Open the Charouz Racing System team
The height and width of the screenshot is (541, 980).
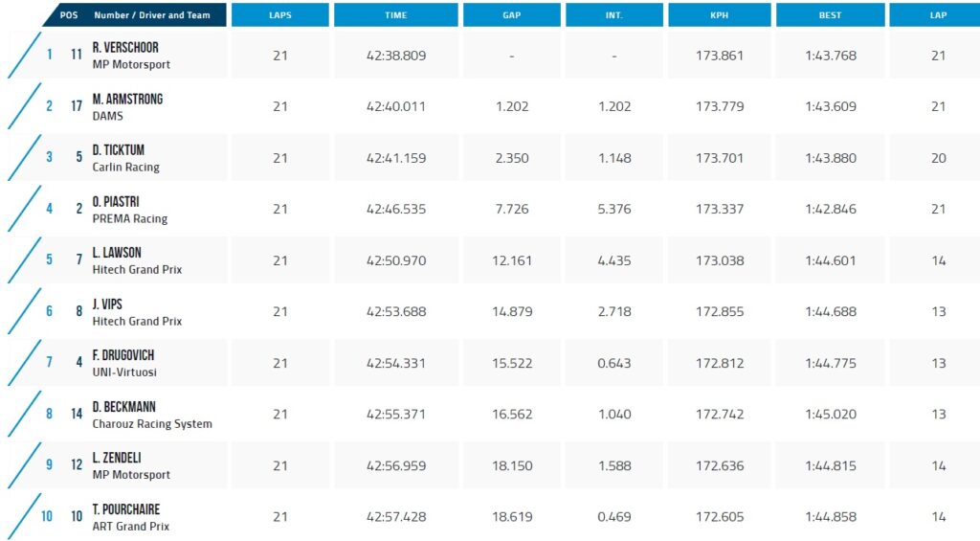coord(152,423)
